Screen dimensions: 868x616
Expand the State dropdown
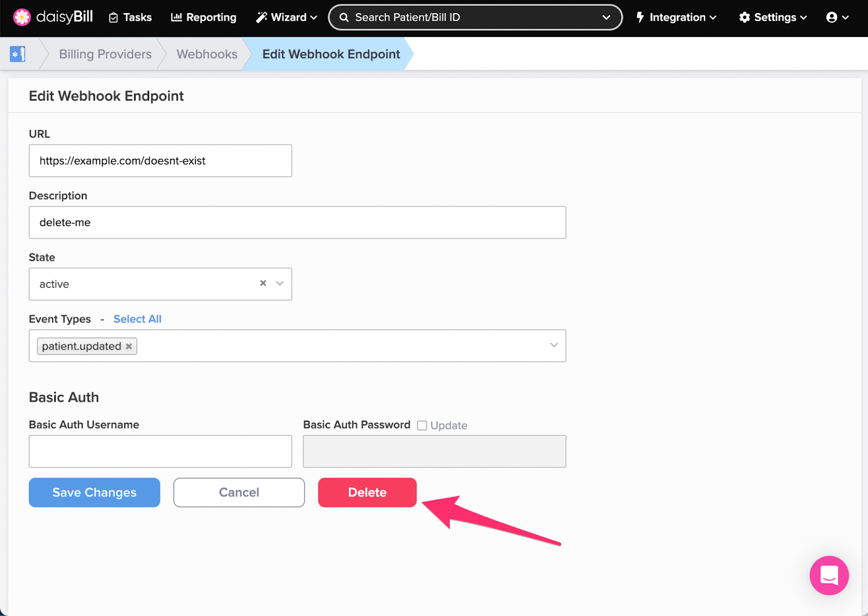point(280,283)
